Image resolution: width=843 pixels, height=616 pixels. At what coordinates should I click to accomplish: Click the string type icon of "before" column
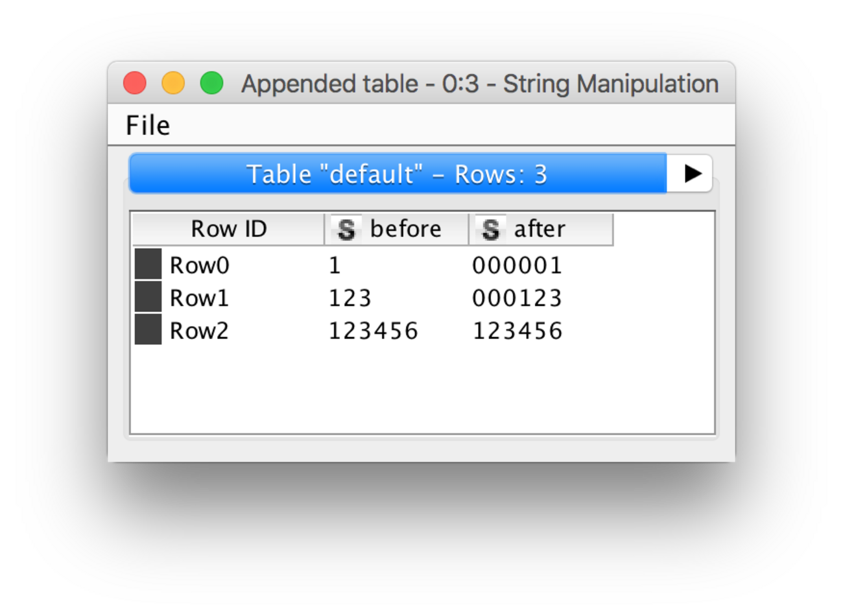click(x=346, y=229)
